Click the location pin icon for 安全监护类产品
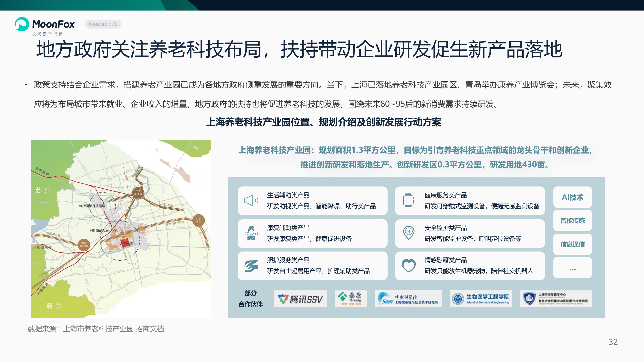The width and height of the screenshot is (644, 362). (x=409, y=233)
